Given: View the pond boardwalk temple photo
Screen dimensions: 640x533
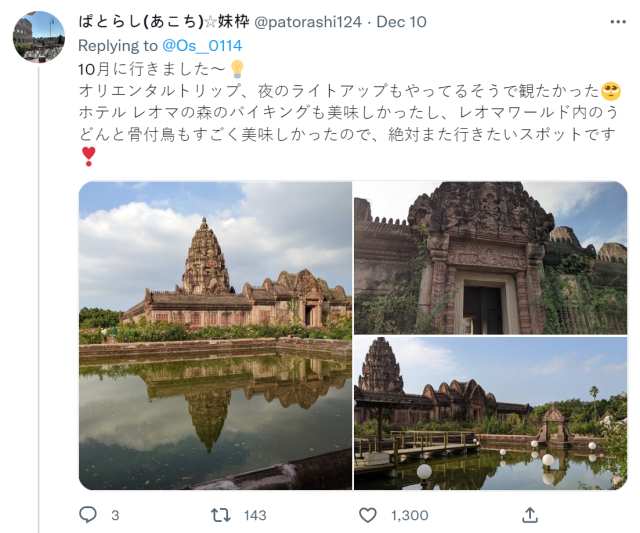Looking at the screenshot, I should click(x=490, y=413).
